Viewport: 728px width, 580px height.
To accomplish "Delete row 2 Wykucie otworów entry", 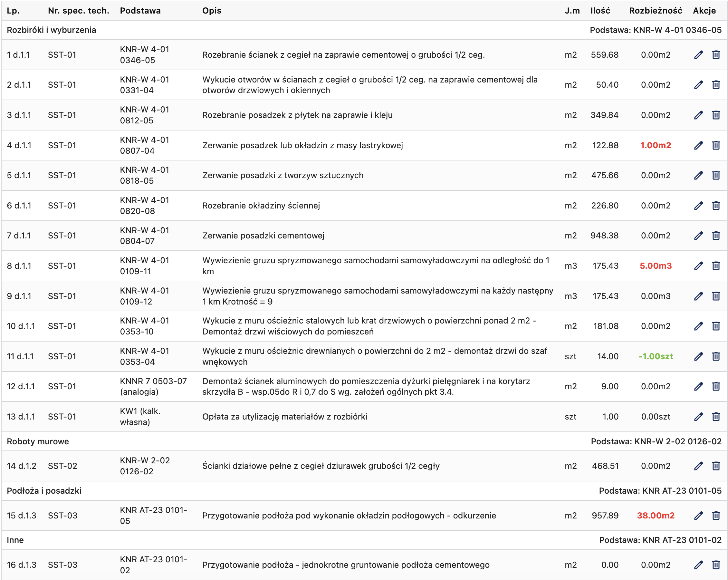I will [715, 85].
